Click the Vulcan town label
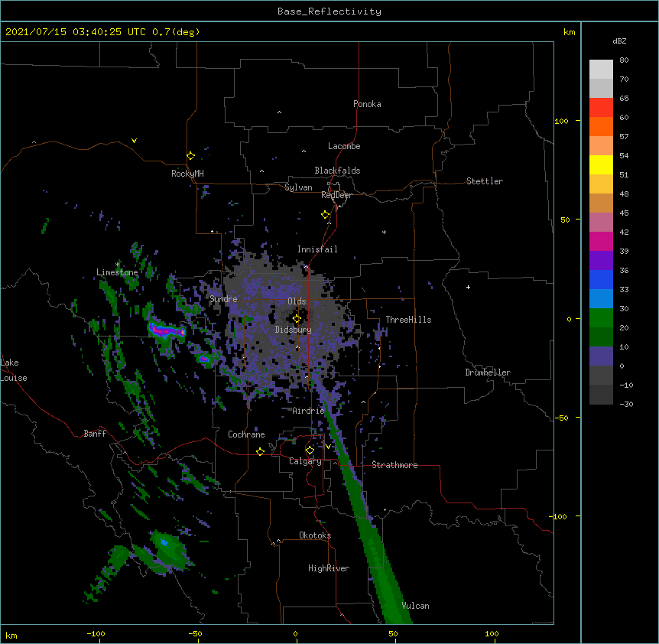 pos(415,606)
